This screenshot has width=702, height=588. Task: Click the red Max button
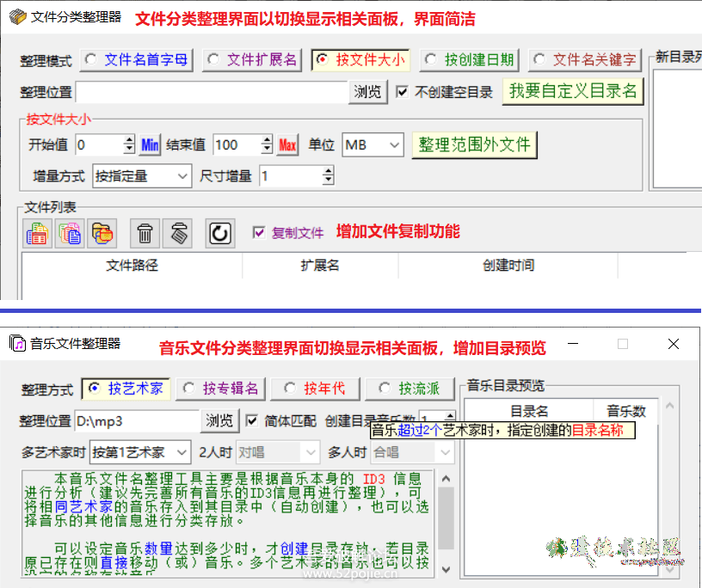pos(287,145)
